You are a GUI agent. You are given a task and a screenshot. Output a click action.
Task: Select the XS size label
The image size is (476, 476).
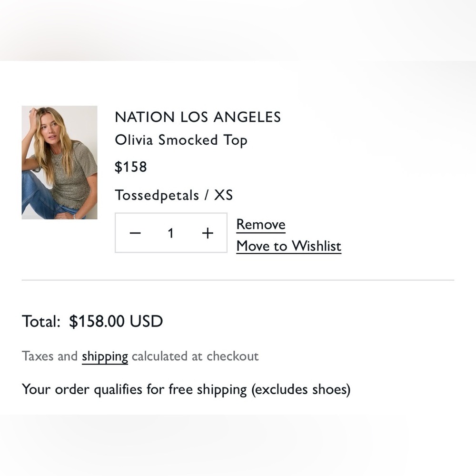(223, 195)
